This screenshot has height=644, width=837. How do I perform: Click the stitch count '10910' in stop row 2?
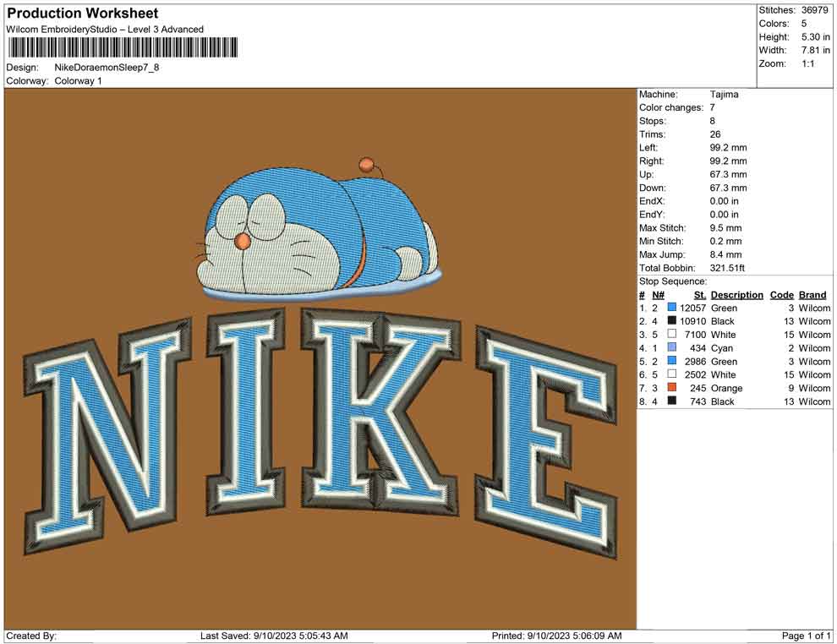693,321
